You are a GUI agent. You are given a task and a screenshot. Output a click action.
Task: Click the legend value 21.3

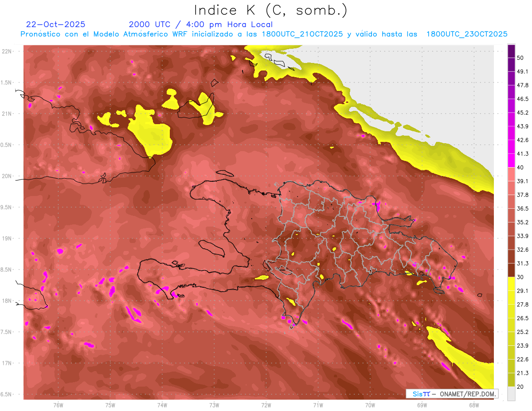tap(523, 373)
